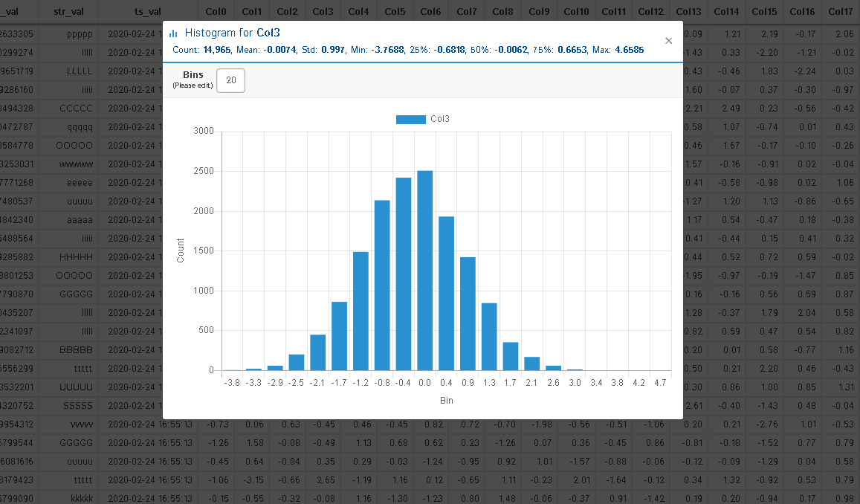Close the Histogram for Col3 dialog

(668, 41)
